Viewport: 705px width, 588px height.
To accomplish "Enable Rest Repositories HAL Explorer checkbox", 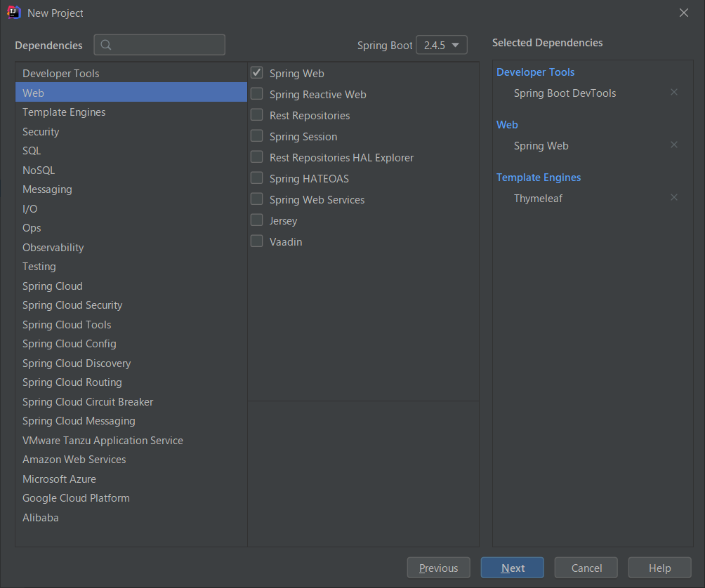I will tap(257, 156).
